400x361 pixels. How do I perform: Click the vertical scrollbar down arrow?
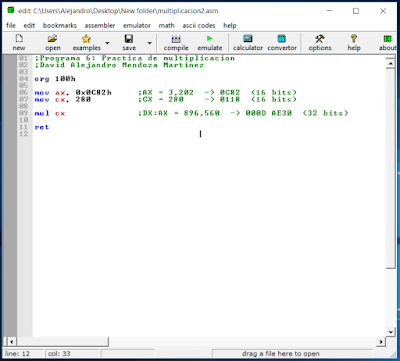click(390, 331)
